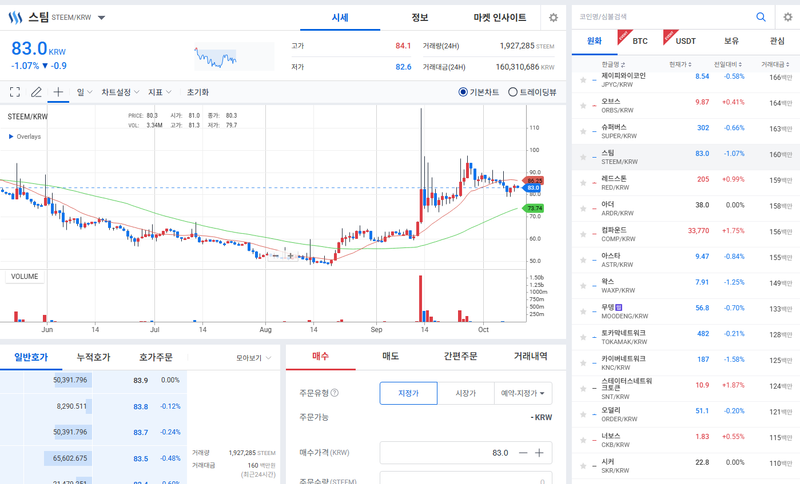Expand 차트설정 dropdown
This screenshot has height=484, width=800.
(120, 92)
